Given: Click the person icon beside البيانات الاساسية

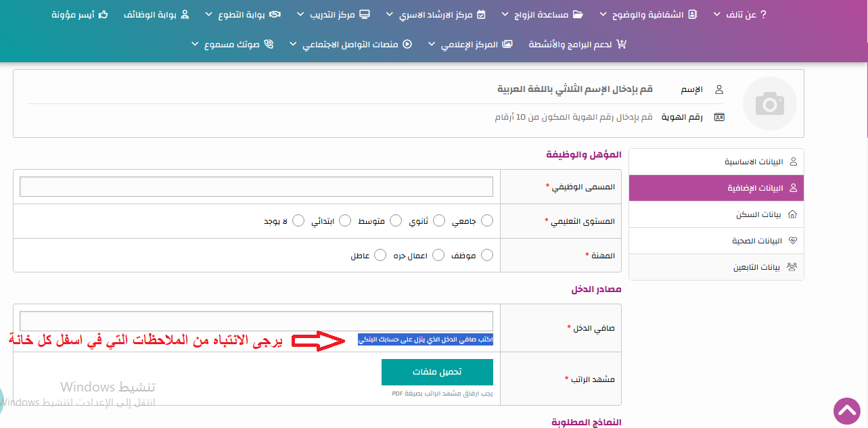Looking at the screenshot, I should click(x=793, y=162).
